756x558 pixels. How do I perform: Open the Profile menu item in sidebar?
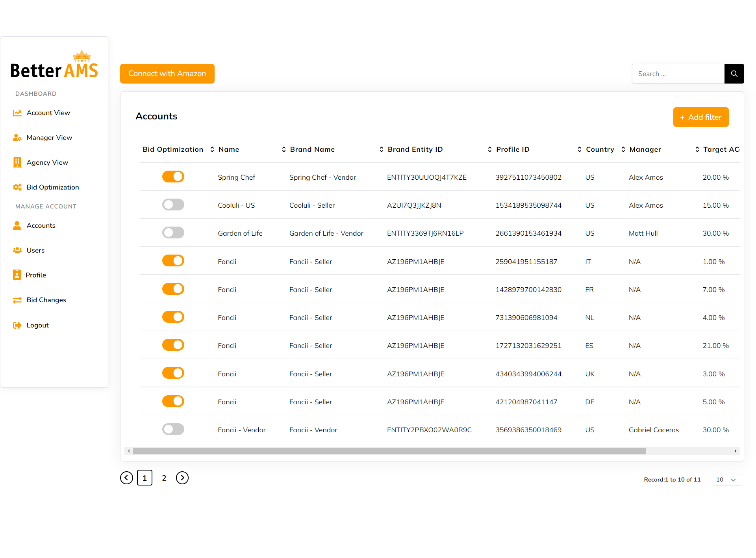coord(35,275)
